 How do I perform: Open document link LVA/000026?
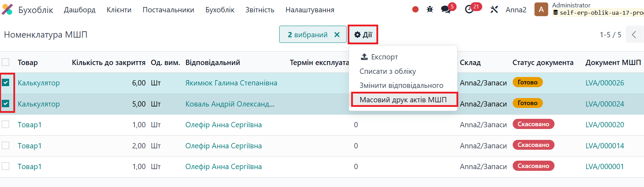(605, 83)
